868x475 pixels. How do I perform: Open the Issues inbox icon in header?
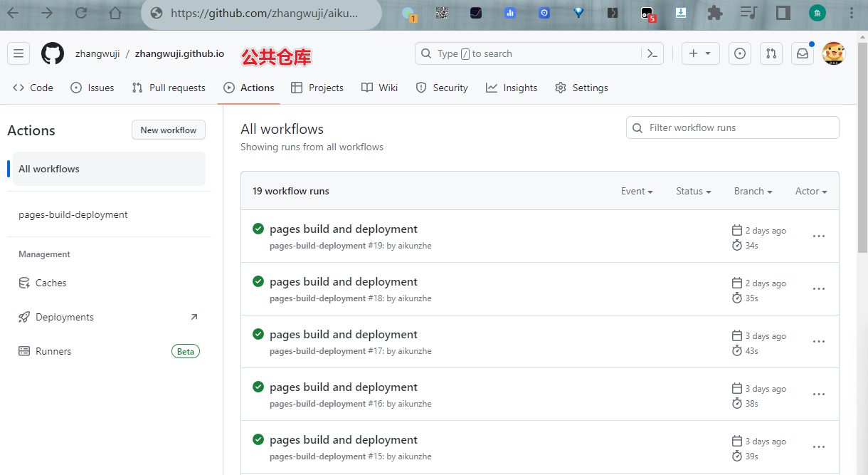pyautogui.click(x=740, y=53)
